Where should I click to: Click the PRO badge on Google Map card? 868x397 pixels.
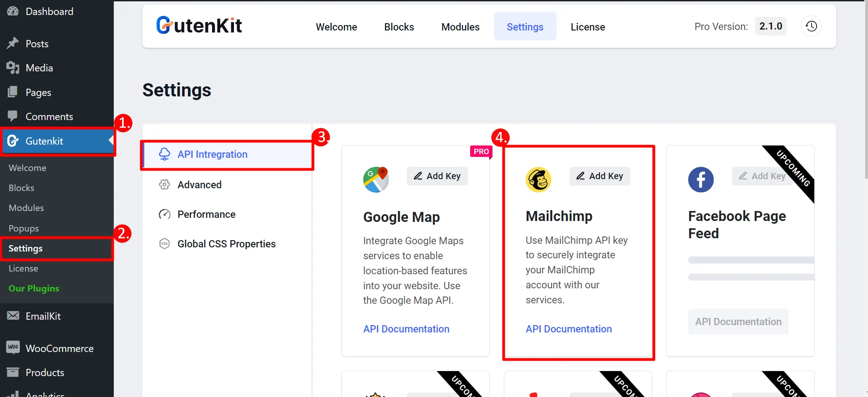481,151
